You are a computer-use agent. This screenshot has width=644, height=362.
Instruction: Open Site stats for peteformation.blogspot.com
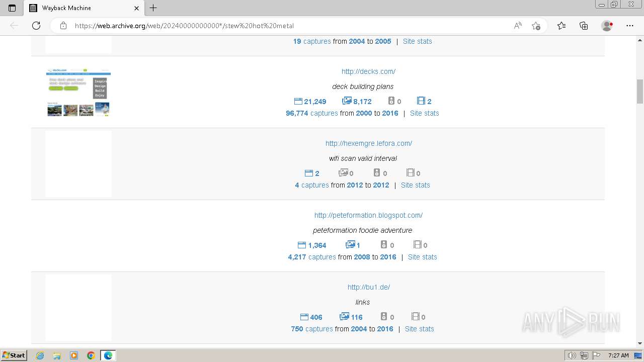(423, 257)
